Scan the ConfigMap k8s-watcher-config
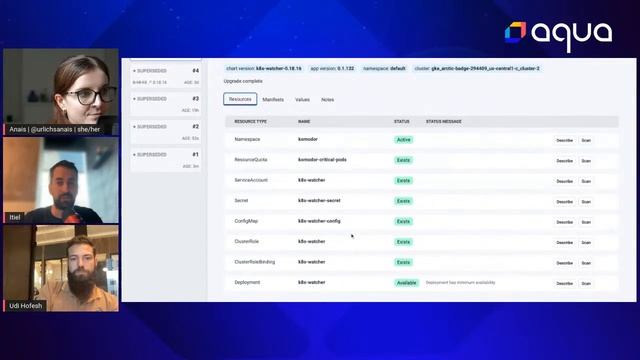Image resolution: width=640 pixels, height=360 pixels. point(586,222)
